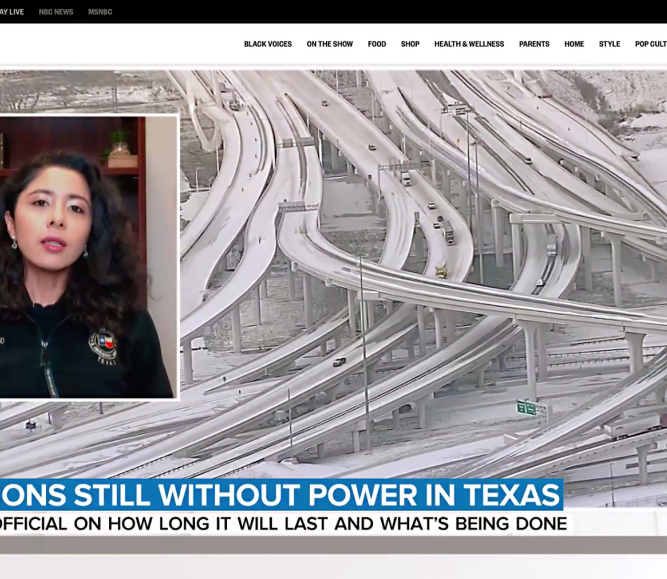Switch to the NBC News site link
The height and width of the screenshot is (579, 667).
[56, 12]
